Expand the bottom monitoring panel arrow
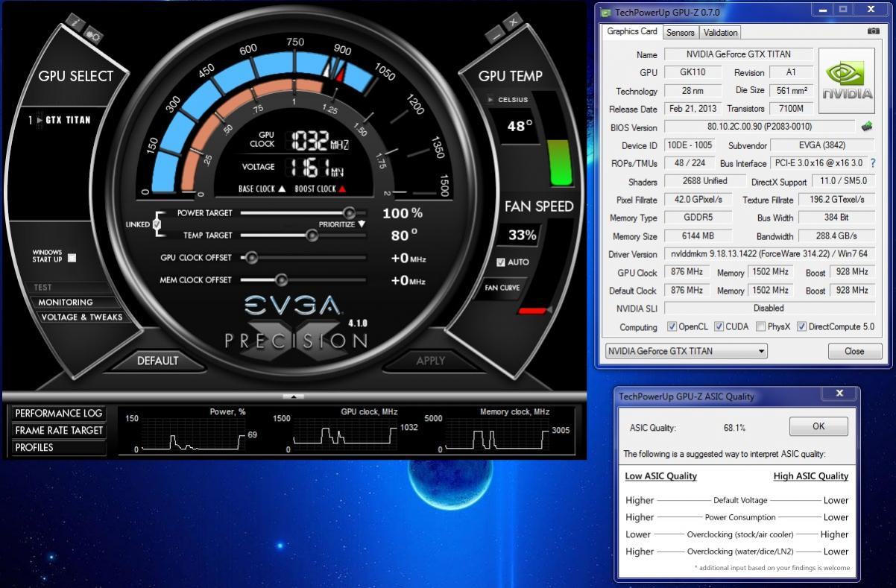The width and height of the screenshot is (896, 588). point(294,396)
